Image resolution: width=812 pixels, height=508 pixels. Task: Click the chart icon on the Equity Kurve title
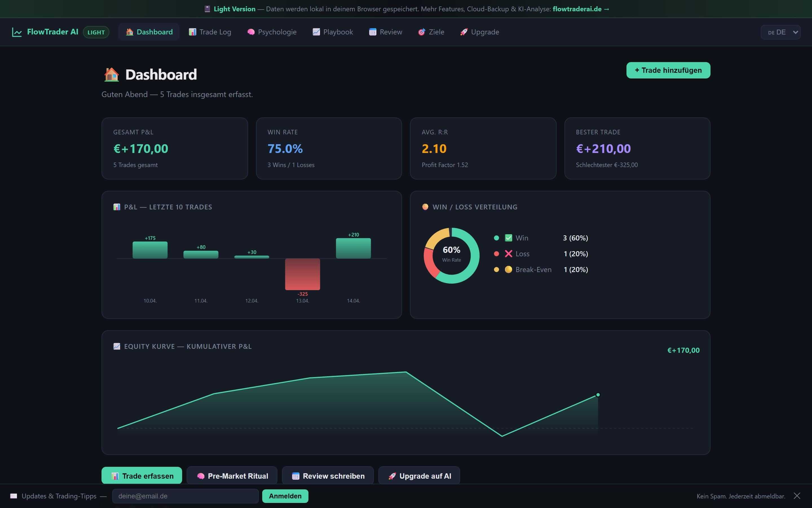[116, 346]
